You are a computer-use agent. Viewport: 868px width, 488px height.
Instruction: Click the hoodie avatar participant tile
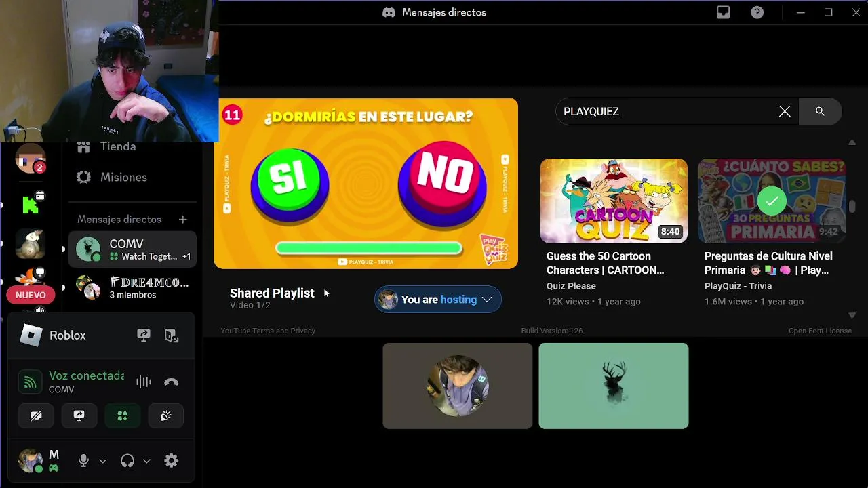[458, 386]
